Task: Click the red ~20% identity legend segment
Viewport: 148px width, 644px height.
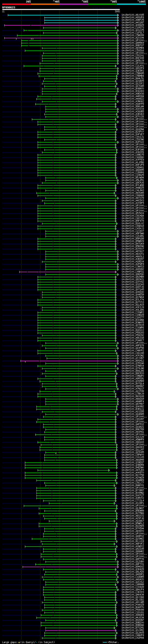Action: [x=16, y=4]
